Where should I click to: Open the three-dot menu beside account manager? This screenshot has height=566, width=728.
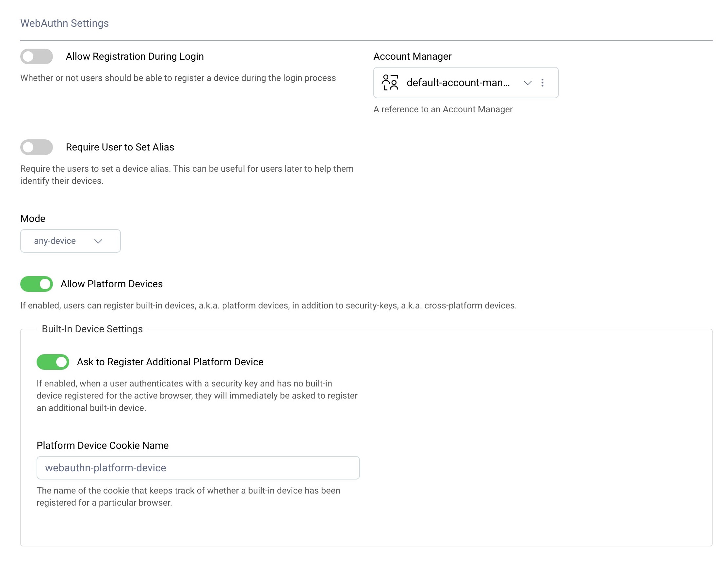point(542,83)
